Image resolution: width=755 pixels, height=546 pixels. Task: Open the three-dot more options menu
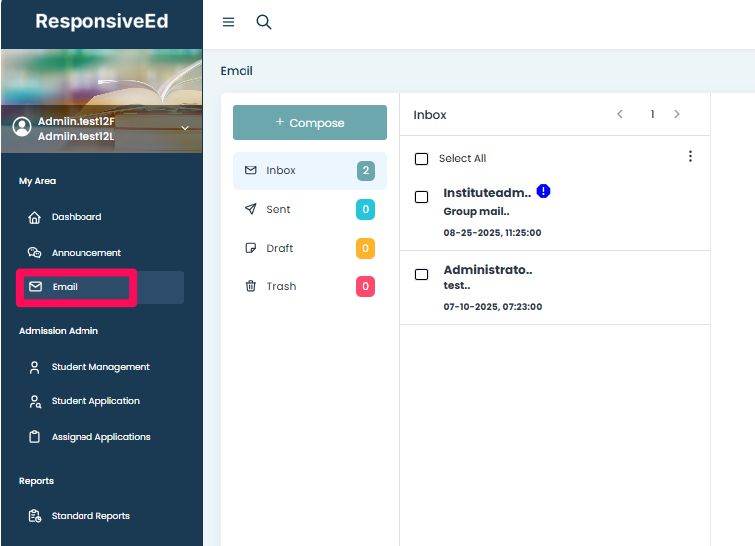pos(690,157)
